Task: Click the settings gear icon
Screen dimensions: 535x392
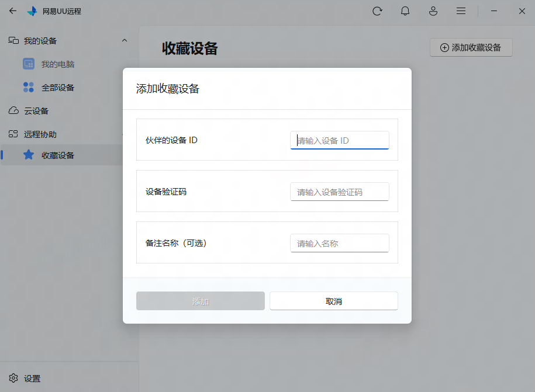Action: point(13,379)
